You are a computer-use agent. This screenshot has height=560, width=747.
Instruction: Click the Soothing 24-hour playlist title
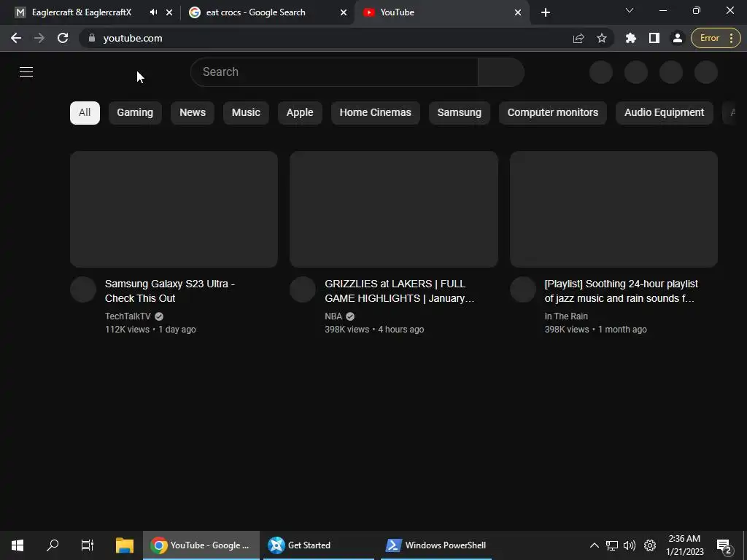pos(621,291)
